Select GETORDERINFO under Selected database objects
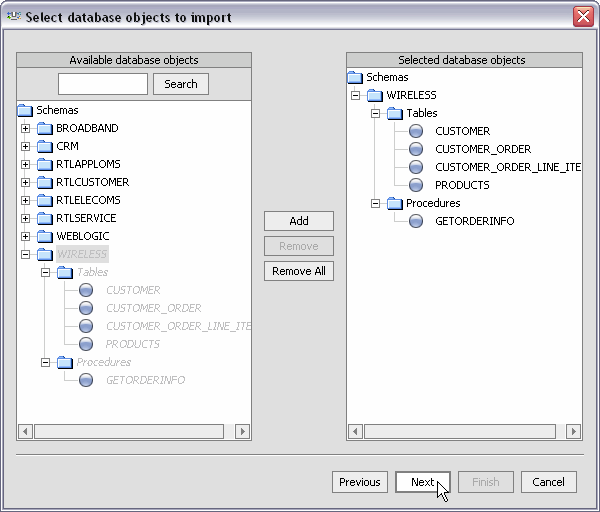Screen dimensions: 600x512 coord(474,221)
